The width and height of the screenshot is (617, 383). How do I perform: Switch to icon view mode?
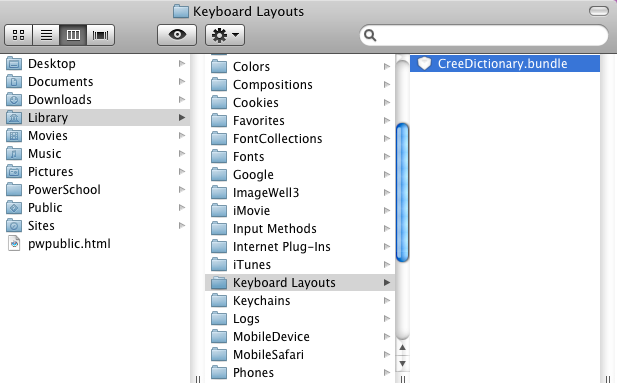(18, 35)
